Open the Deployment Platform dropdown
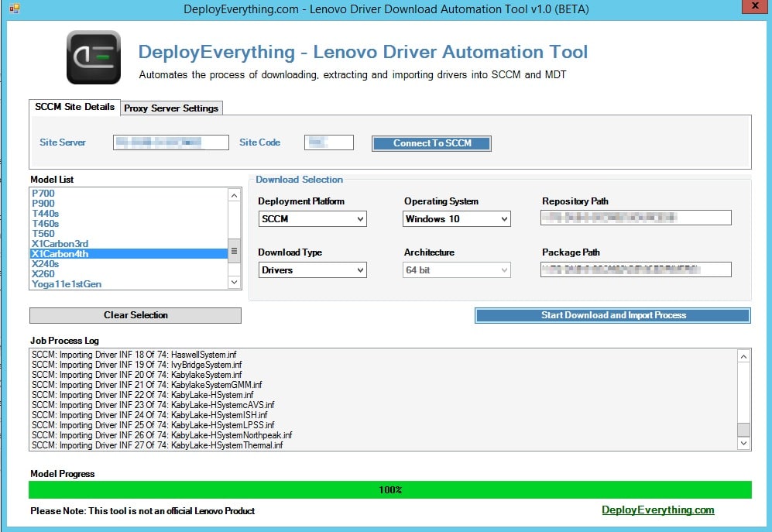Image resolution: width=772 pixels, height=532 pixels. (313, 218)
